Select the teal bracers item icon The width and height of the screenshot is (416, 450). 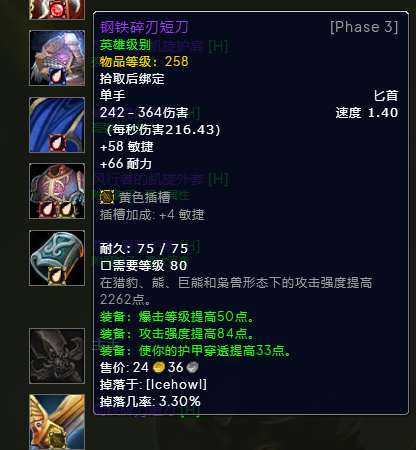click(57, 258)
